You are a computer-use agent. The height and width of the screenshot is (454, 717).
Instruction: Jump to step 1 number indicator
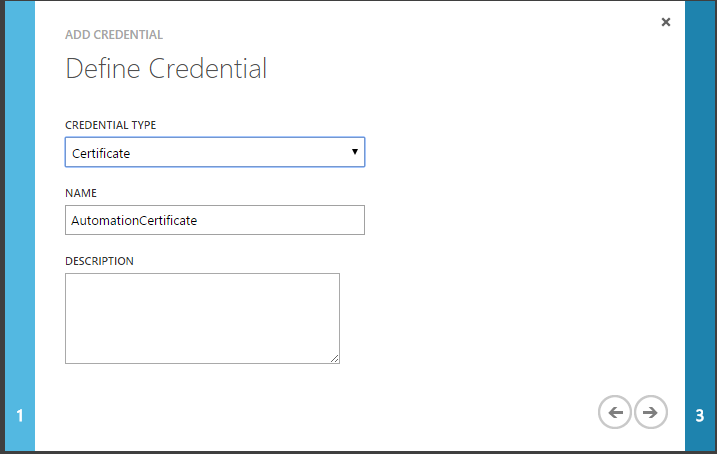[x=20, y=416]
